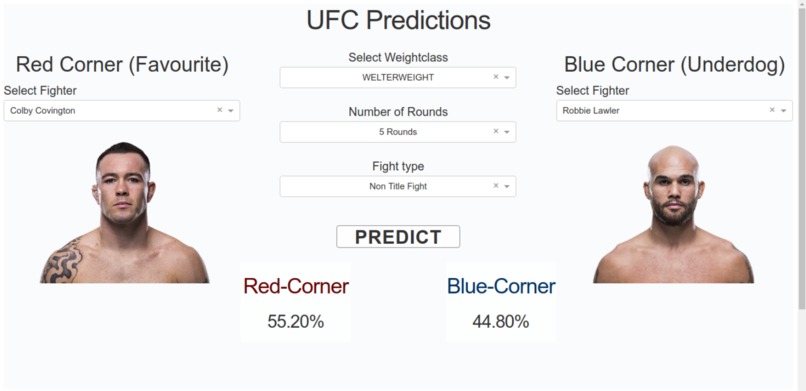Click the Robbie Lawler text field

[674, 110]
